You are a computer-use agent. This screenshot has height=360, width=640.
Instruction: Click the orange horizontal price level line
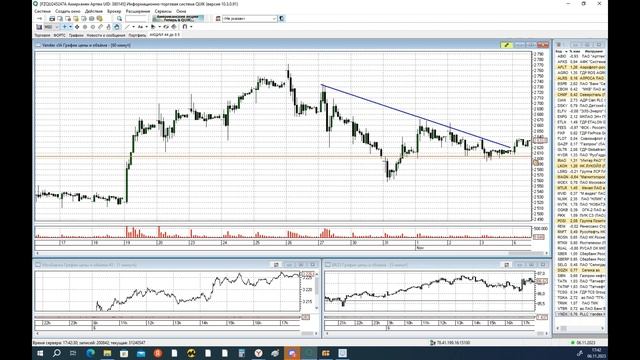[x=283, y=156]
